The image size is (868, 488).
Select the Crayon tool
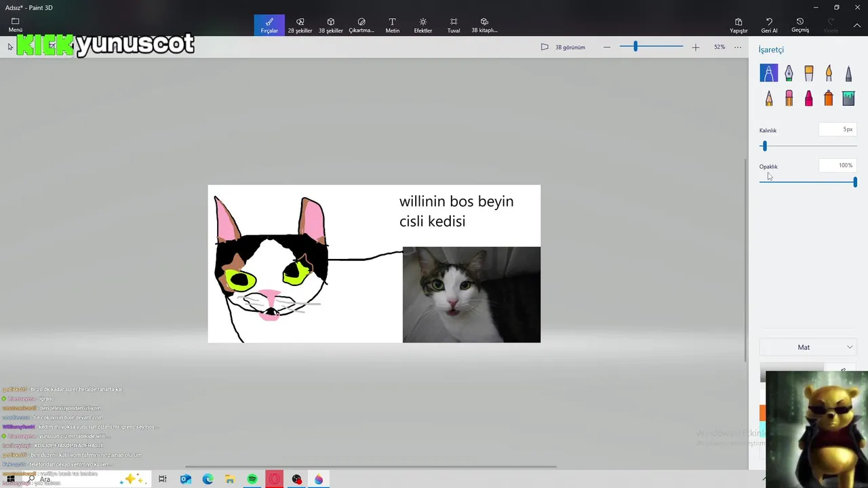[x=808, y=99]
